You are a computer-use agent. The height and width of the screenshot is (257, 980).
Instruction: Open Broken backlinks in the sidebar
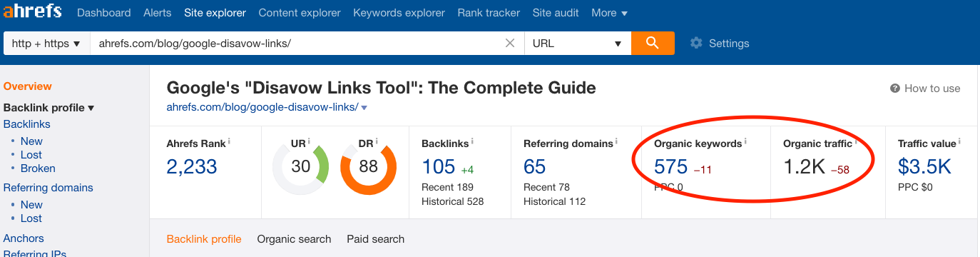pos(38,168)
